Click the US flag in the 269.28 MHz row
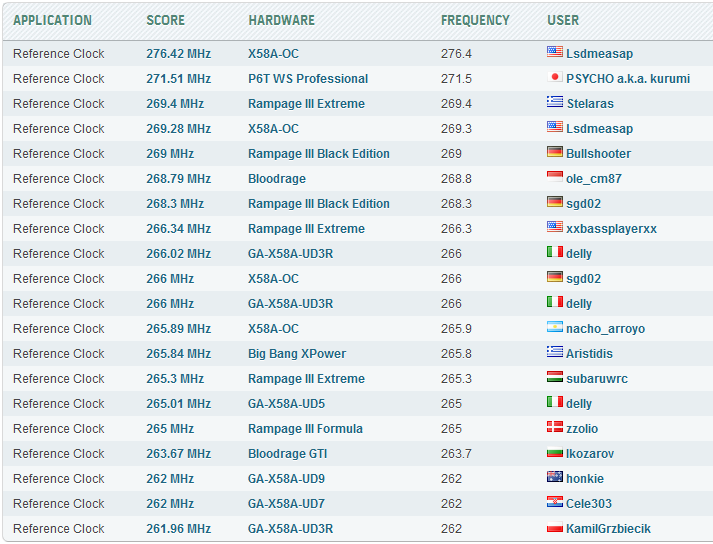The image size is (713, 544). [554, 127]
